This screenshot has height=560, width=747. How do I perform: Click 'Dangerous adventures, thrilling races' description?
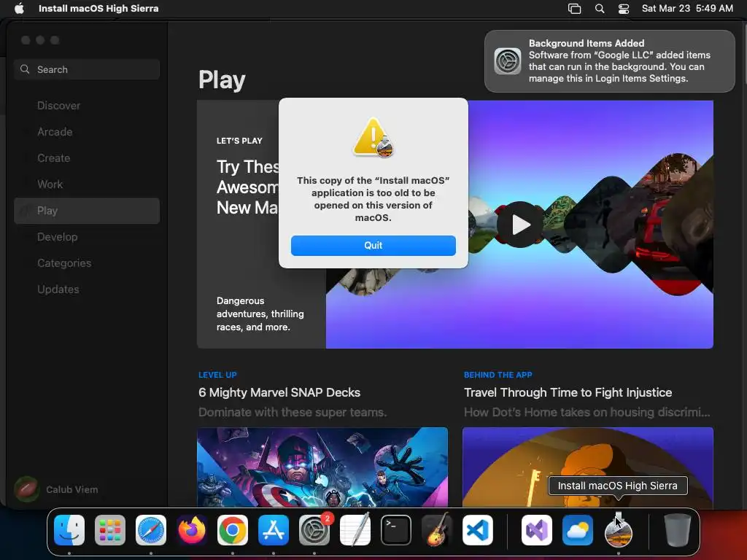[260, 314]
